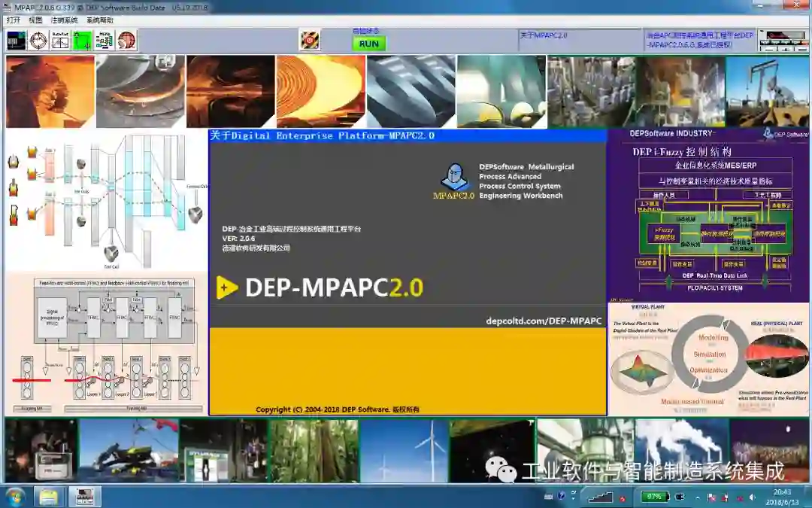Click the depcoltd.com/DEP-MPAPC link
The width and height of the screenshot is (812, 508).
point(544,321)
